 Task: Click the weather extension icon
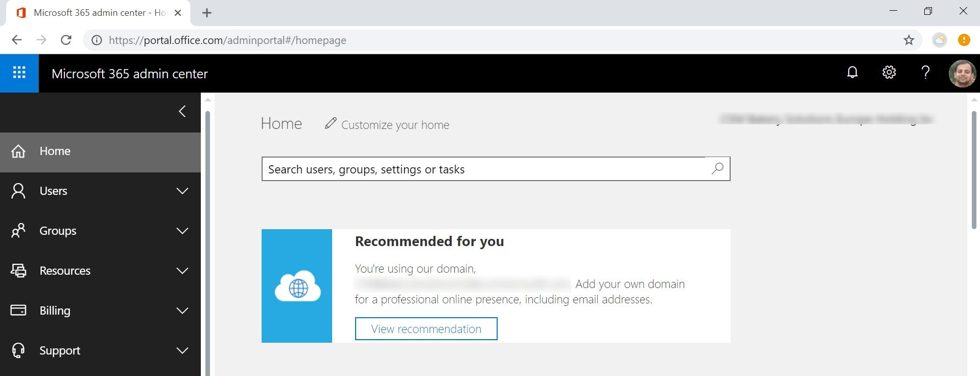coord(940,40)
